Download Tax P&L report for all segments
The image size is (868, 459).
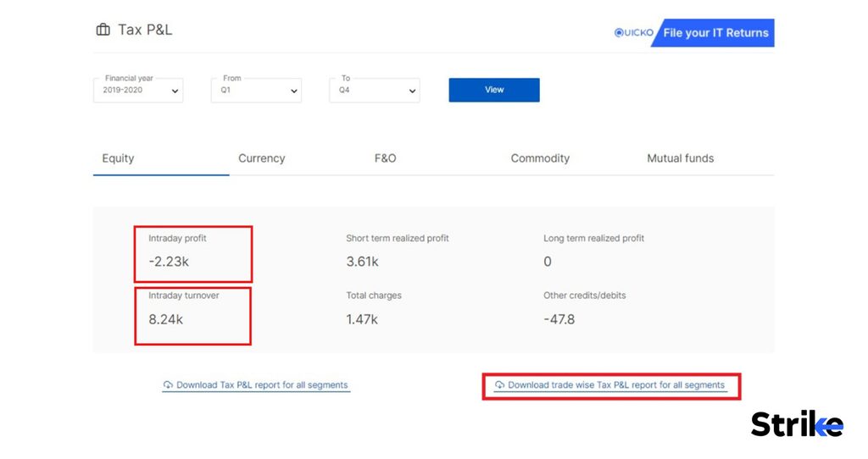click(256, 384)
